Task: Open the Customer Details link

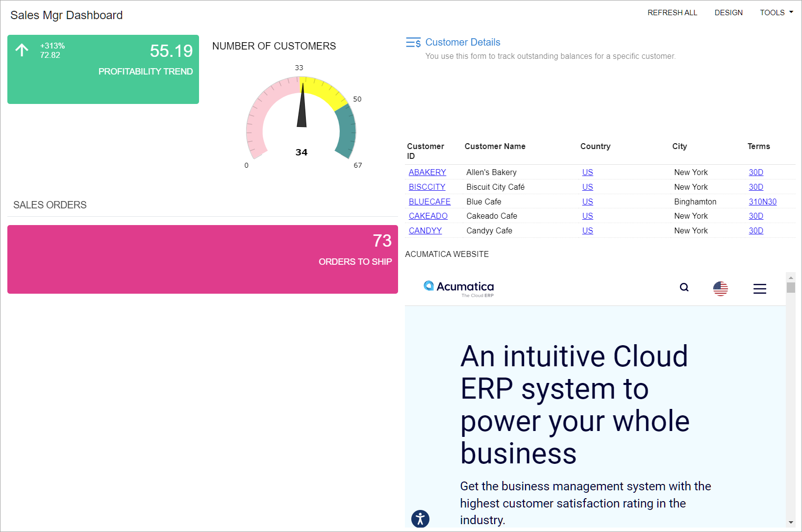Action: pos(462,42)
